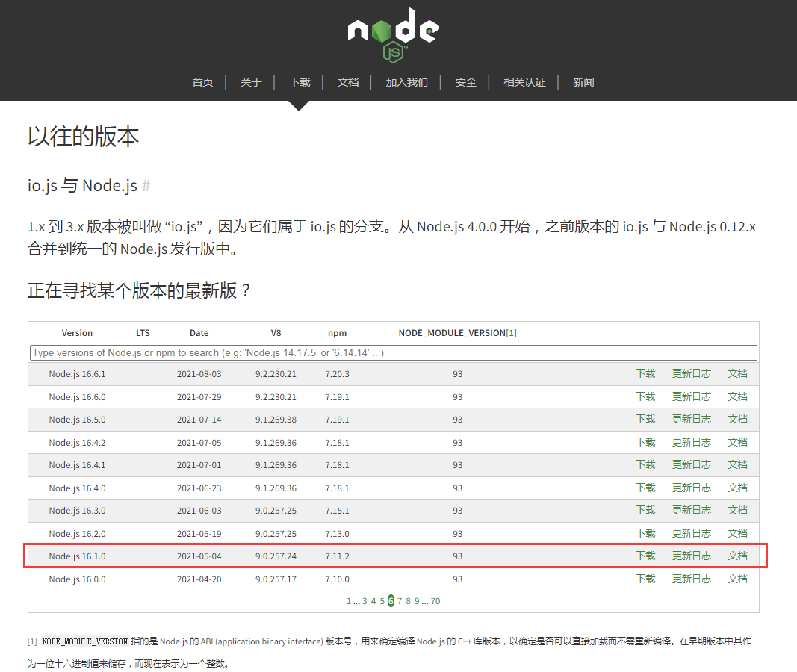The width and height of the screenshot is (797, 672).
Task: Open the 文档 navigation item
Action: click(347, 82)
